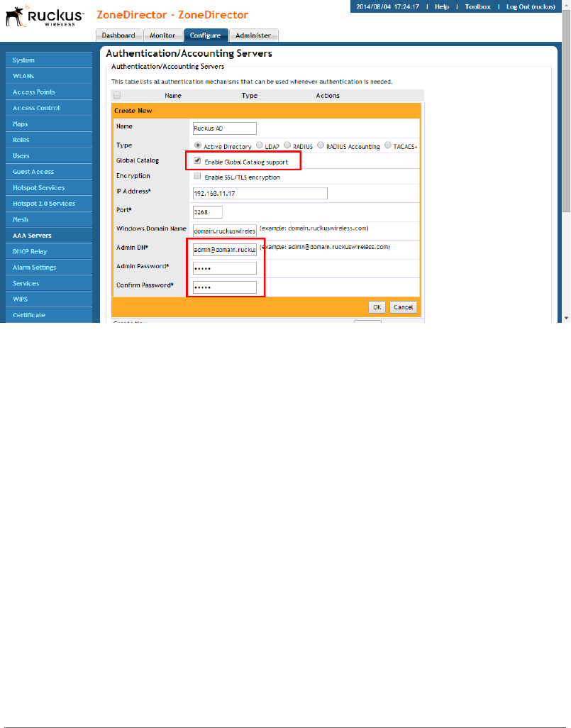The image size is (571, 728).
Task: Open Access Control in sidebar
Action: (49, 108)
